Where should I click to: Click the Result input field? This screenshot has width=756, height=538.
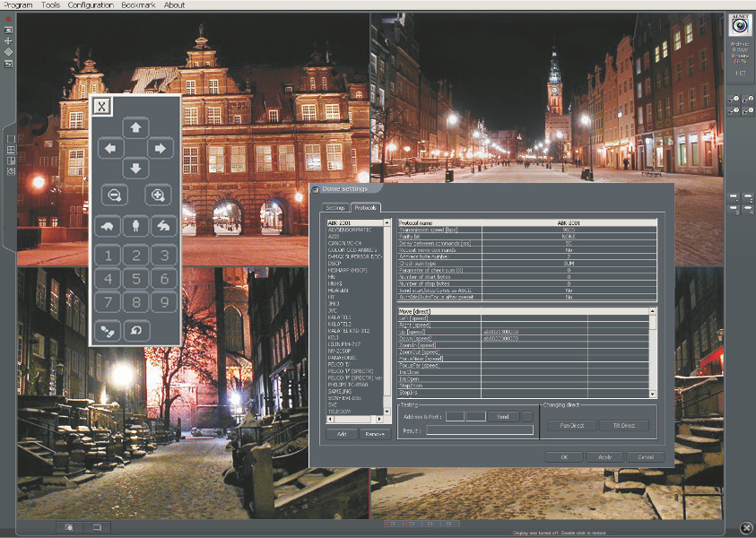[479, 430]
